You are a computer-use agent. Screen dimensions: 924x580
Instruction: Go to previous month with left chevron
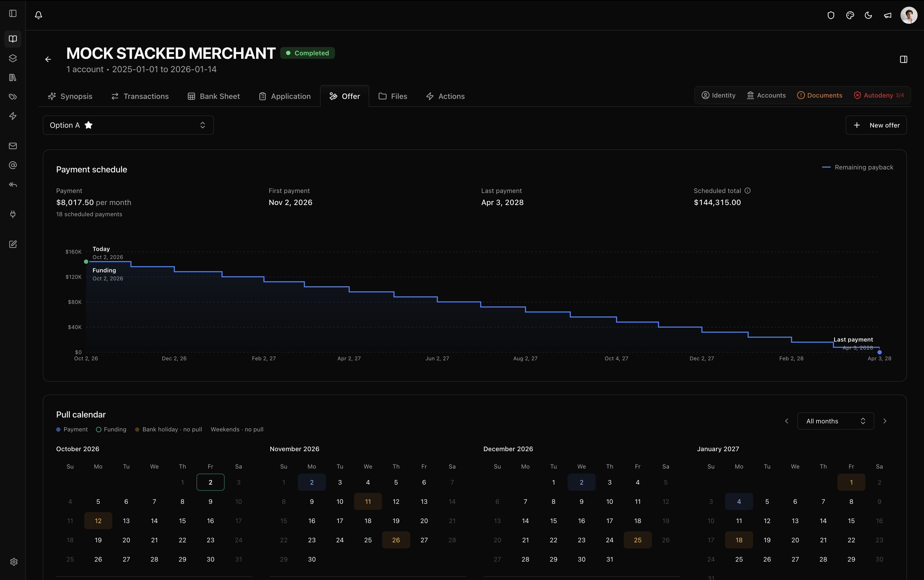(x=787, y=421)
